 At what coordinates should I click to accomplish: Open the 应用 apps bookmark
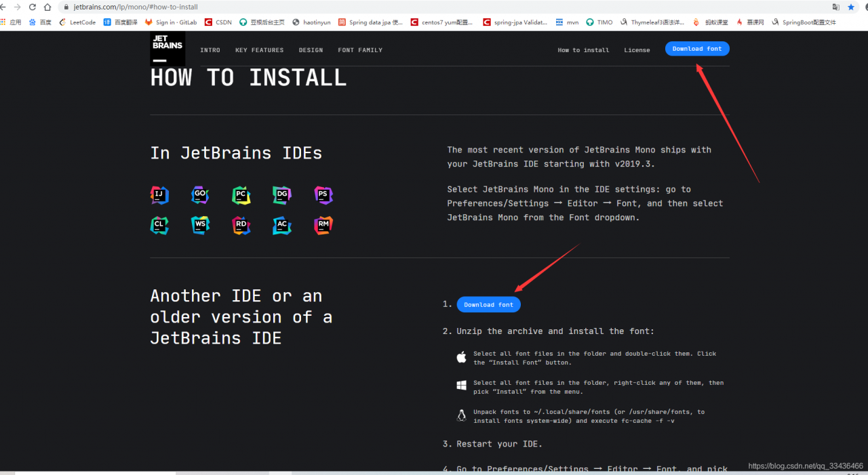(11, 22)
